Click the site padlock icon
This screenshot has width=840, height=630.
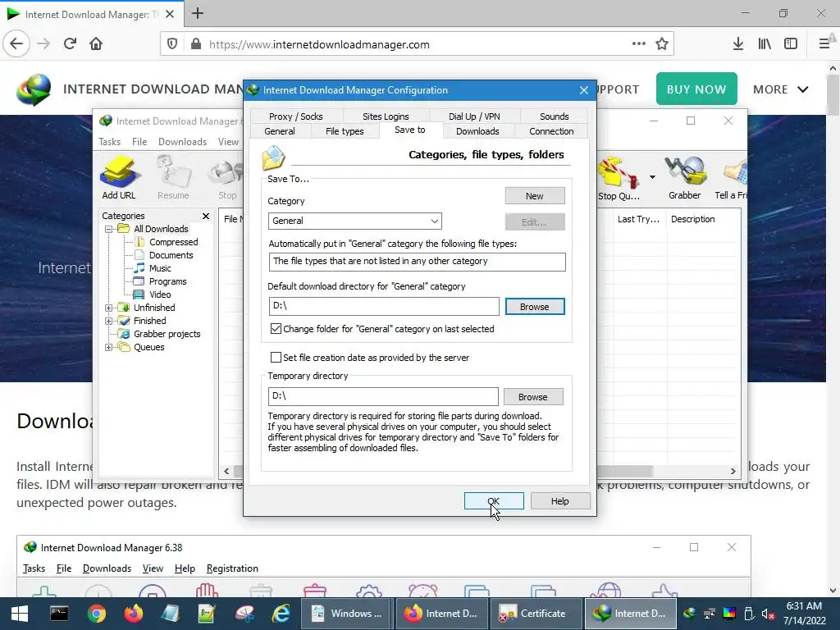click(x=196, y=44)
